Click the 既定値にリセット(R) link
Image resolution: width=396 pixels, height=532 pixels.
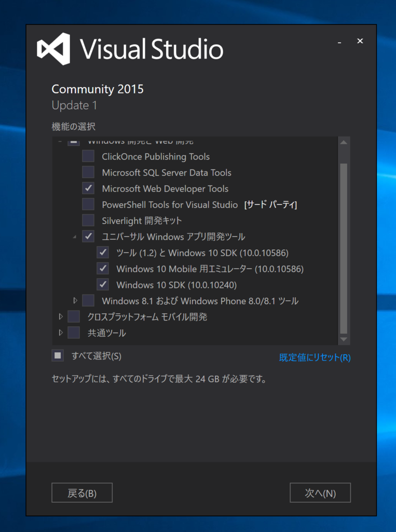pos(315,357)
